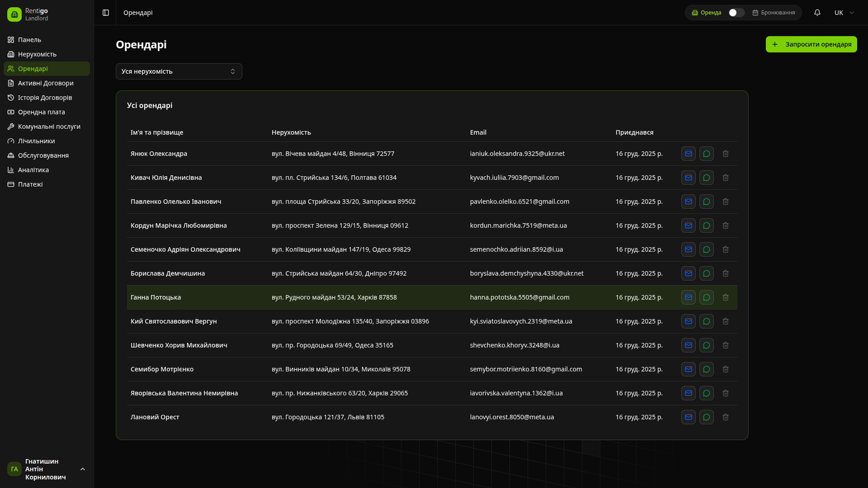868x488 pixels.
Task: Click the Rentigo logo icon
Action: click(14, 14)
